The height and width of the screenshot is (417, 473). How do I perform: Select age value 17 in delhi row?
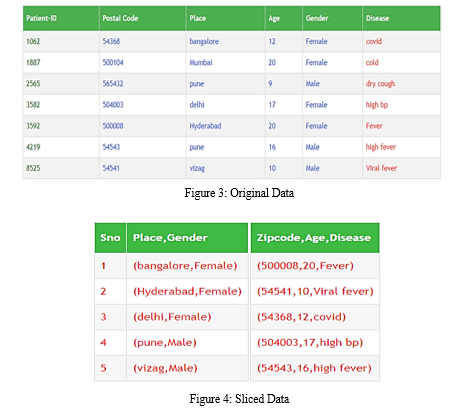click(272, 105)
